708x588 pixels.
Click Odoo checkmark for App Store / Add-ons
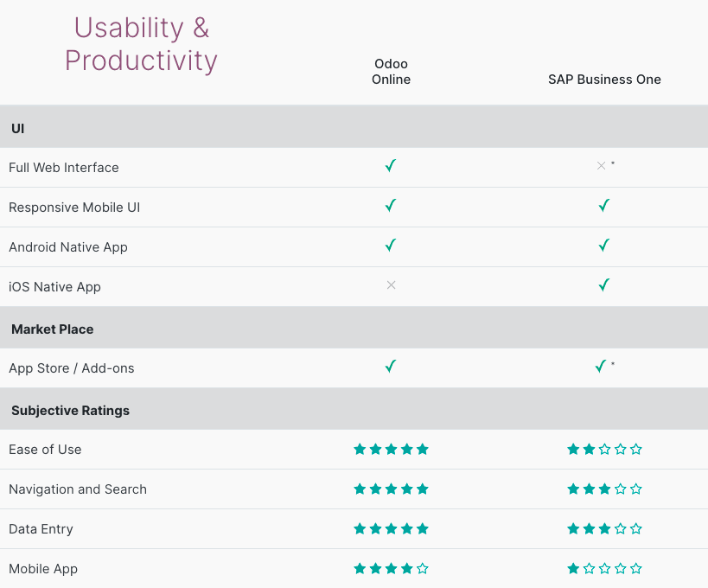[x=391, y=367]
